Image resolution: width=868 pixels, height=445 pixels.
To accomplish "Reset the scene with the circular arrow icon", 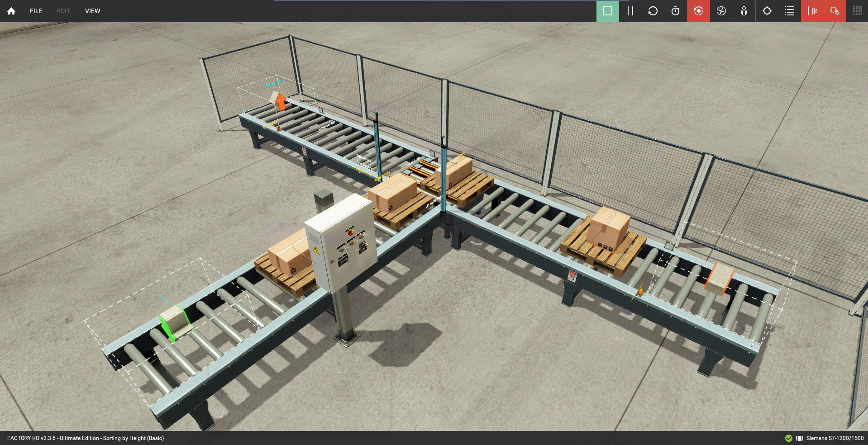I will pyautogui.click(x=653, y=11).
